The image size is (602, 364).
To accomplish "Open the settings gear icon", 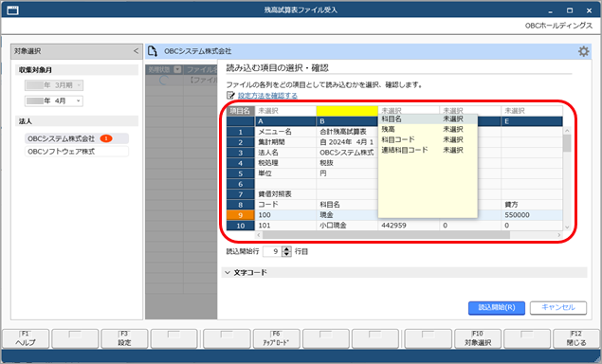I will (583, 51).
